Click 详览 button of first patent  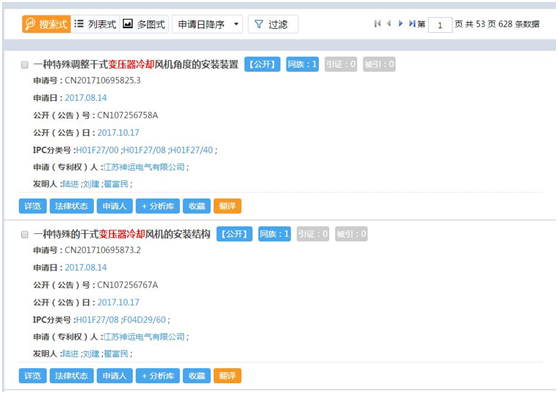[33, 206]
